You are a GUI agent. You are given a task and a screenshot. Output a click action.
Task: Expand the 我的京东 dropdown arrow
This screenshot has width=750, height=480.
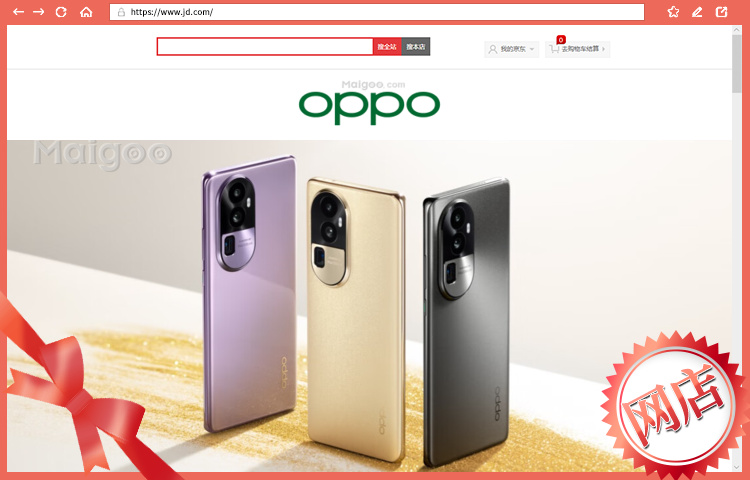click(532, 49)
